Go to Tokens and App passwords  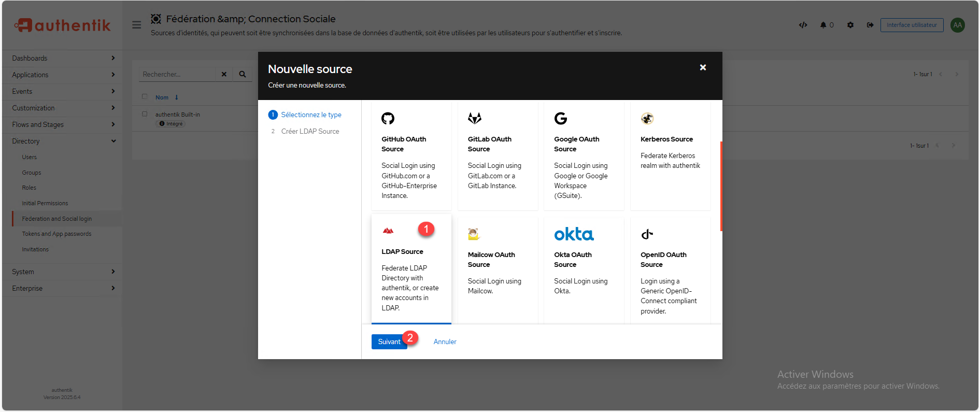pyautogui.click(x=56, y=234)
